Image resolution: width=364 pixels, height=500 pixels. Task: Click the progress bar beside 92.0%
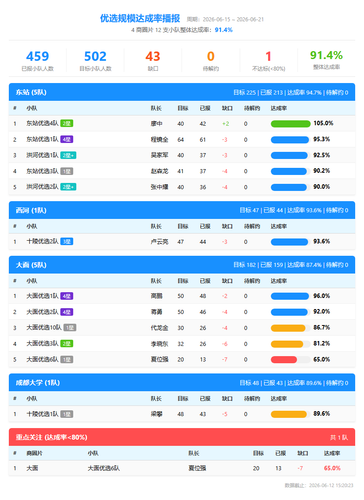[x=291, y=312]
